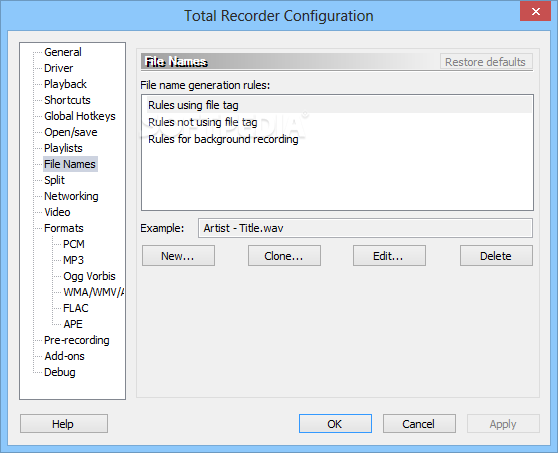Click the Edit... button
558x453 pixels.
click(x=389, y=256)
